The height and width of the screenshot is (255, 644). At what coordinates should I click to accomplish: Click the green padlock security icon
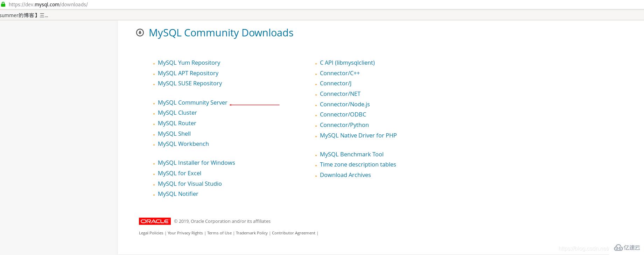coord(3,4)
